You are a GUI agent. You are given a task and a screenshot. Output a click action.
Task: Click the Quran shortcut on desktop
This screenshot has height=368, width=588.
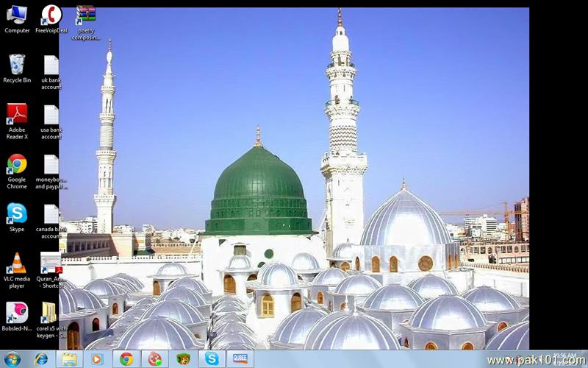(51, 263)
